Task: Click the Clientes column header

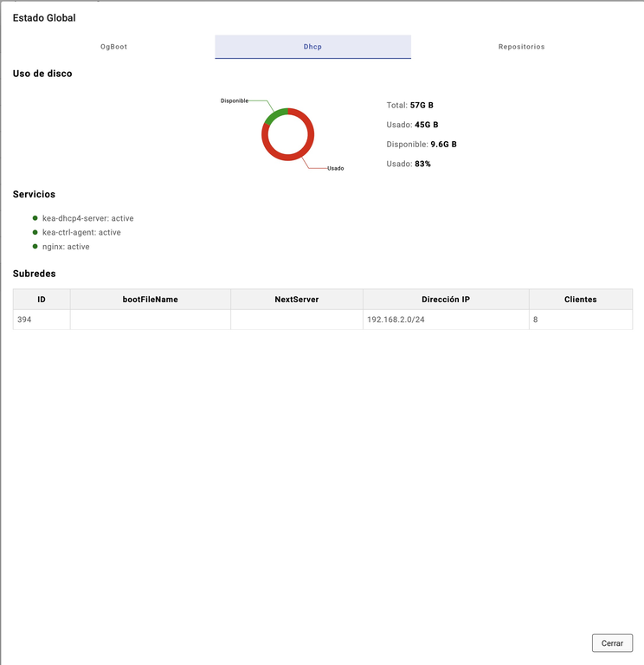Action: point(580,300)
